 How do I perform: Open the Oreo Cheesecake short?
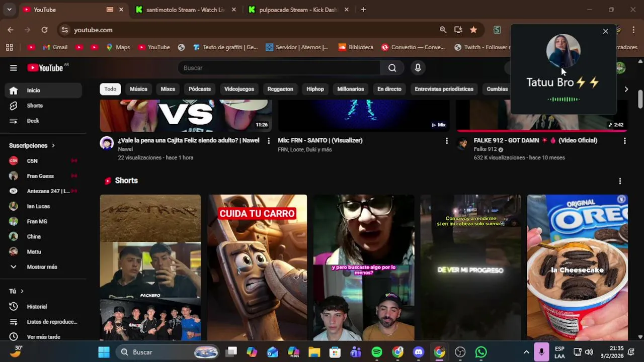(577, 267)
